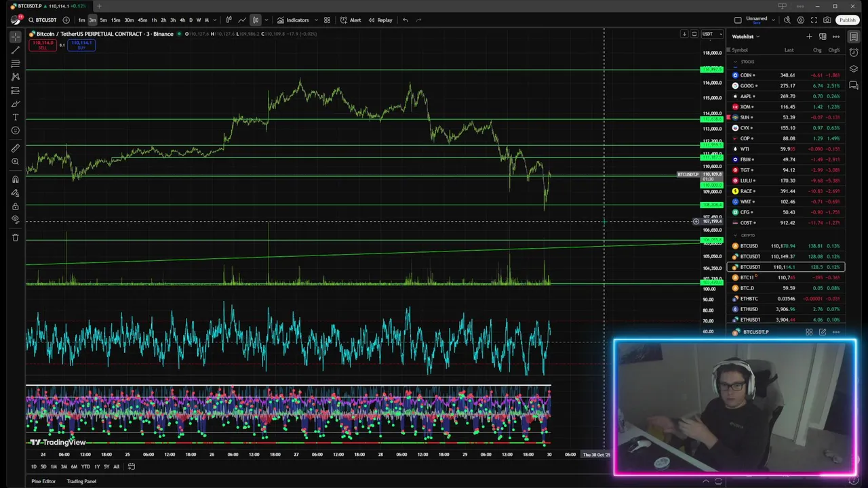Select COIN in the watchlist
Screen dimensions: 868x488
click(x=787, y=75)
